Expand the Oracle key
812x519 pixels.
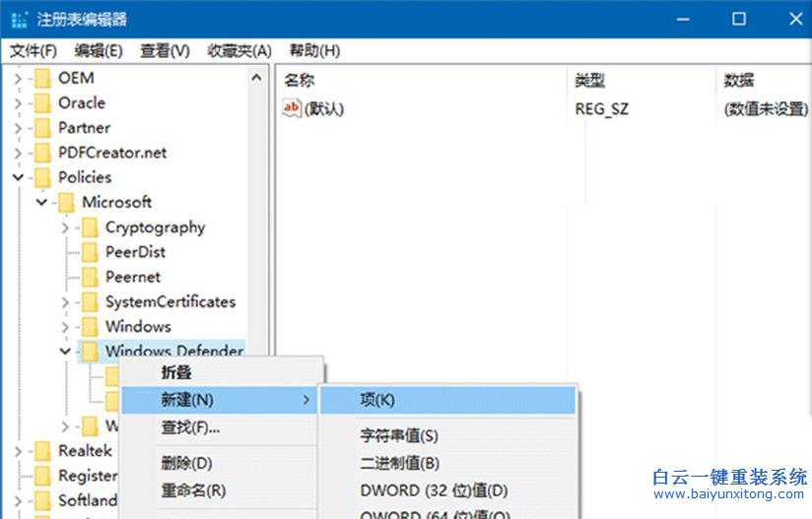(x=18, y=103)
